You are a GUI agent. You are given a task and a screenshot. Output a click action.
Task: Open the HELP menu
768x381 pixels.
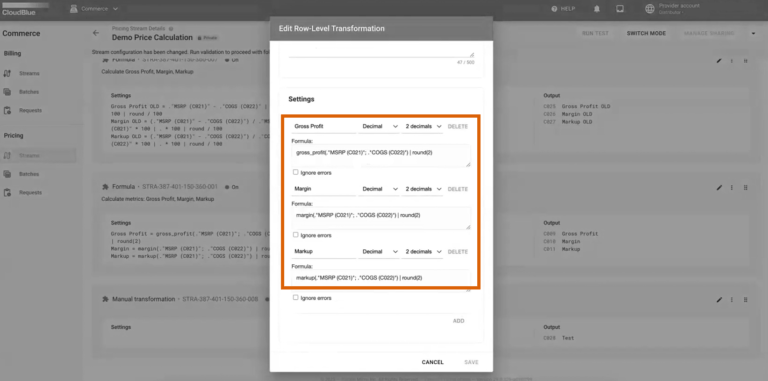(563, 9)
